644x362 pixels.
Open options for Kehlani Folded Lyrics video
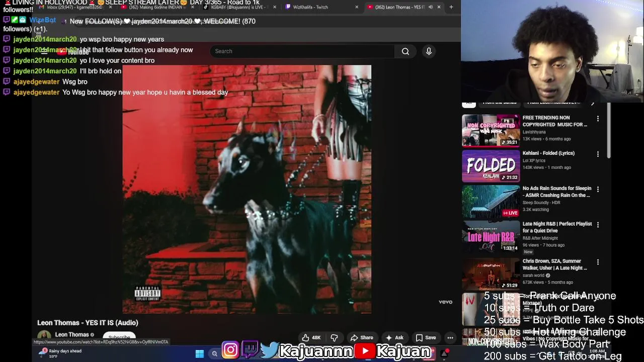598,154
